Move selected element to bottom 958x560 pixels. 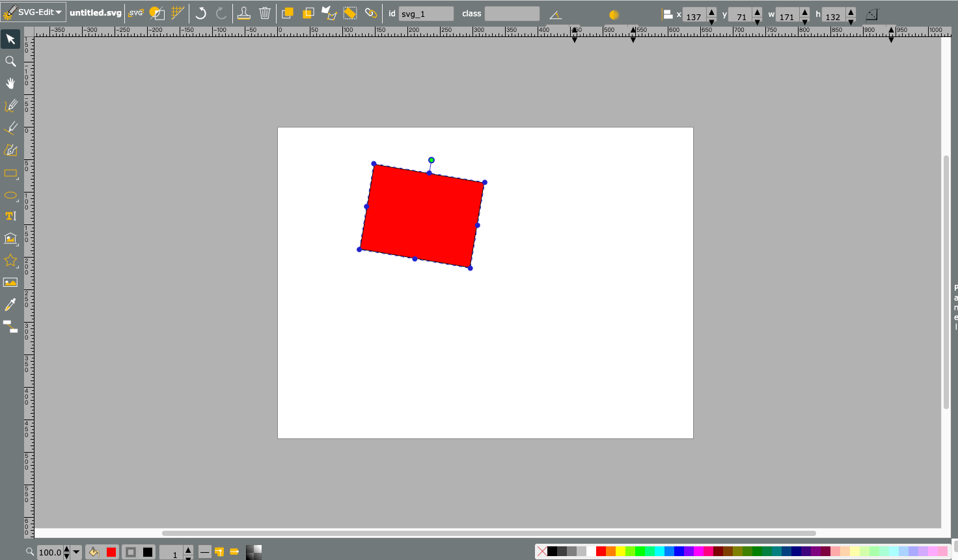[308, 13]
